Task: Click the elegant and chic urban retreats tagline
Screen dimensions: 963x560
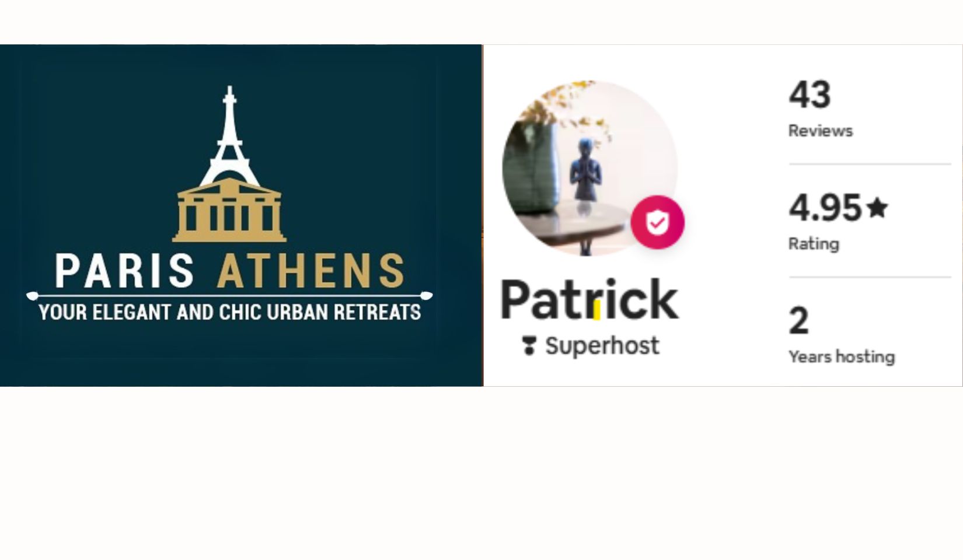Action: click(229, 312)
